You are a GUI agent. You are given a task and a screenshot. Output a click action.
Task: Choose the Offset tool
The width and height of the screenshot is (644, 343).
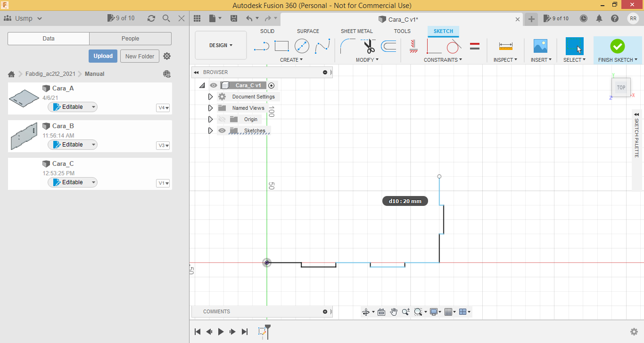coord(388,46)
